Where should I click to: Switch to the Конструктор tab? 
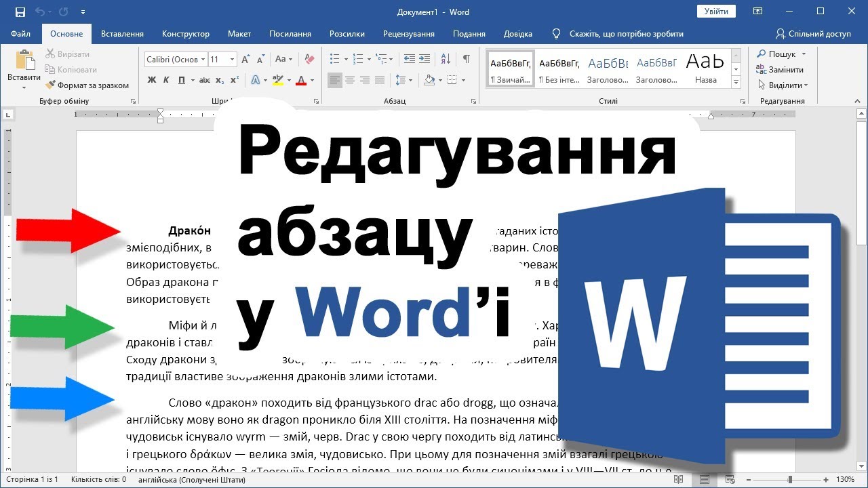(186, 34)
